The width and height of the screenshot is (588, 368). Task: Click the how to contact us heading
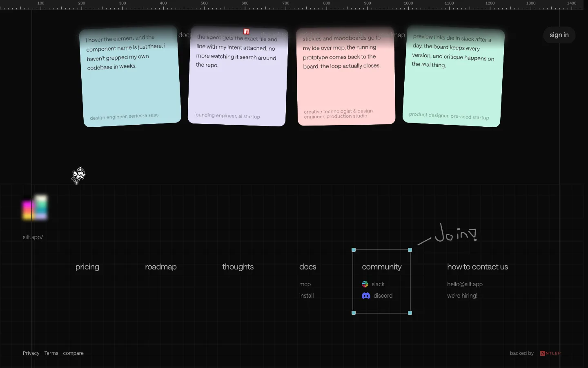coord(478,267)
